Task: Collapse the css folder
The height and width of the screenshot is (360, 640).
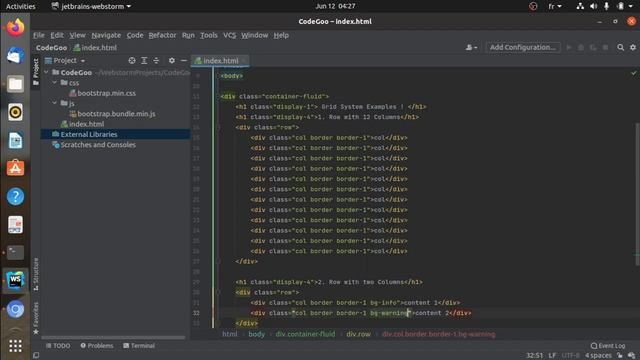Action: pos(54,82)
